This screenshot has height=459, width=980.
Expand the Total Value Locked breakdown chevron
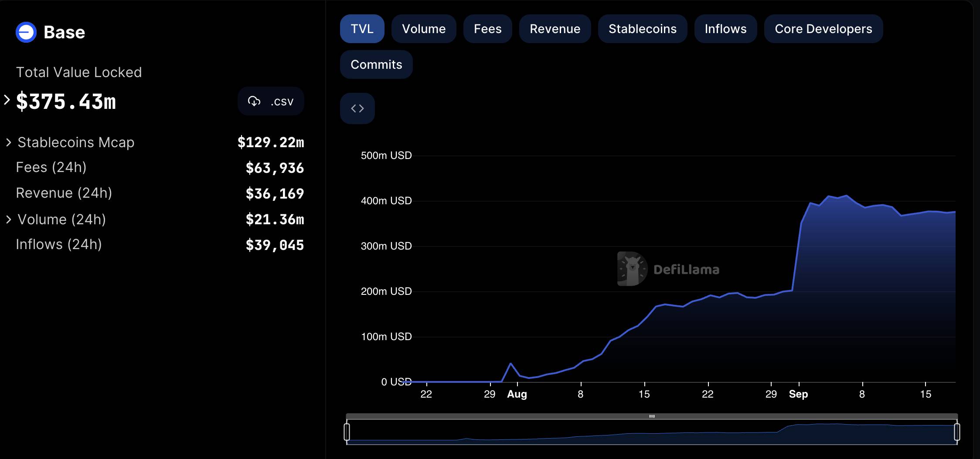click(x=7, y=100)
